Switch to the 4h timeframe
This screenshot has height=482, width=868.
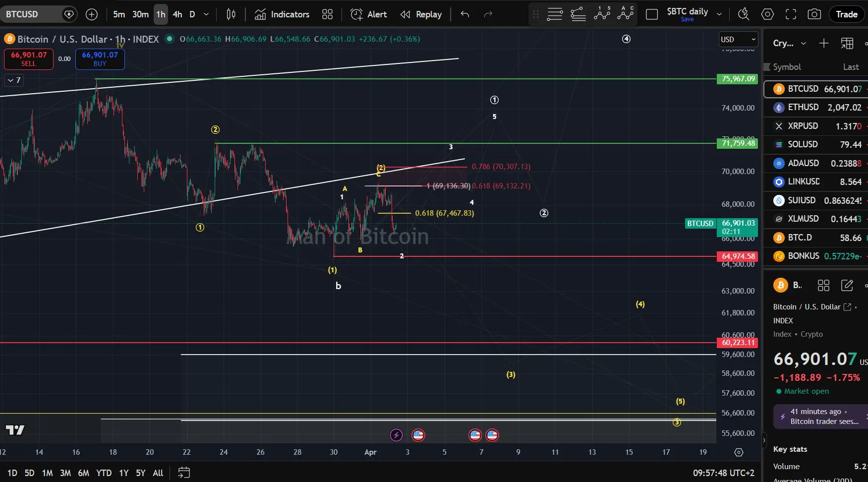pos(177,14)
